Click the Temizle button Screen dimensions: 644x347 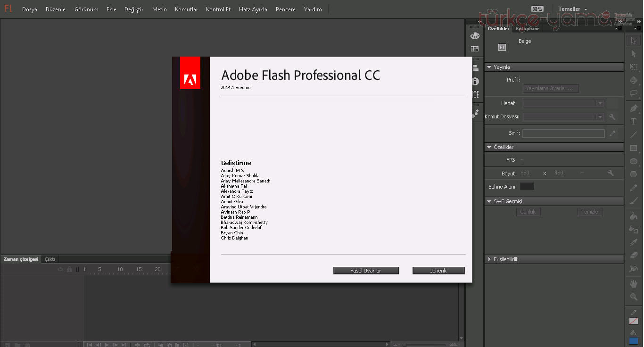pyautogui.click(x=590, y=212)
